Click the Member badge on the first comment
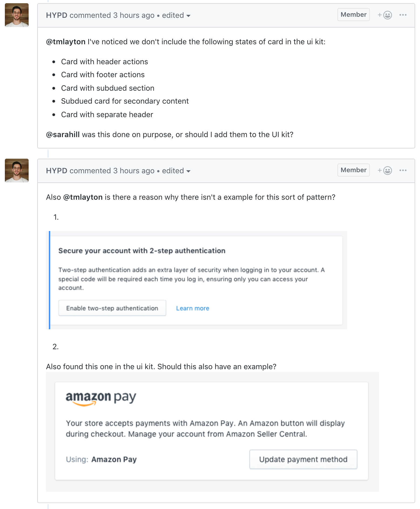420x509 pixels. [x=353, y=15]
